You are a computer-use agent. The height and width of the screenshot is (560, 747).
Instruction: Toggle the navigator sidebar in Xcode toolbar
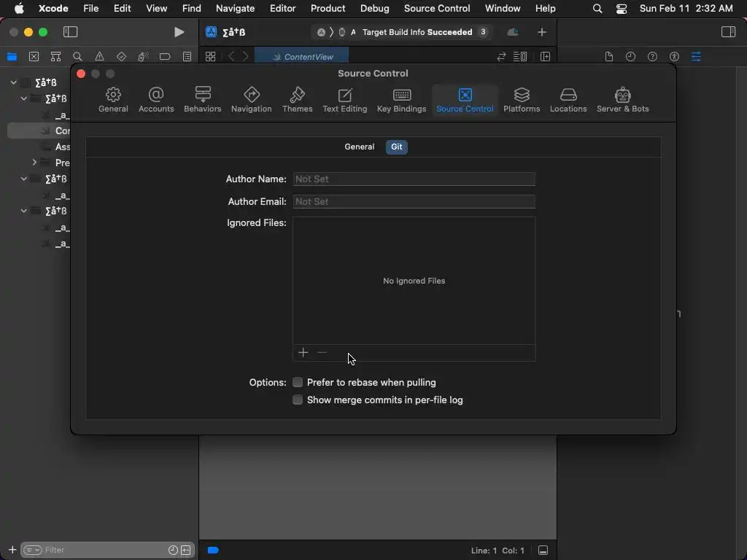click(x=70, y=32)
